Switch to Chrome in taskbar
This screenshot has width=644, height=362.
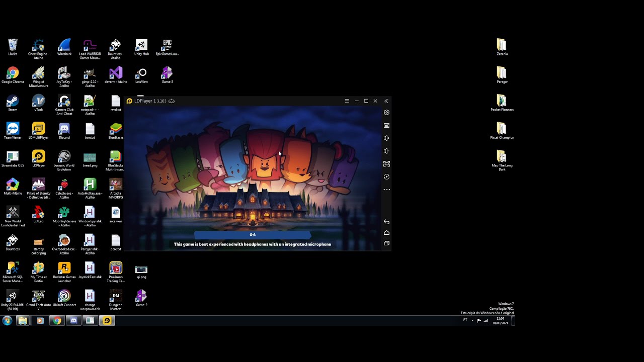(57, 321)
